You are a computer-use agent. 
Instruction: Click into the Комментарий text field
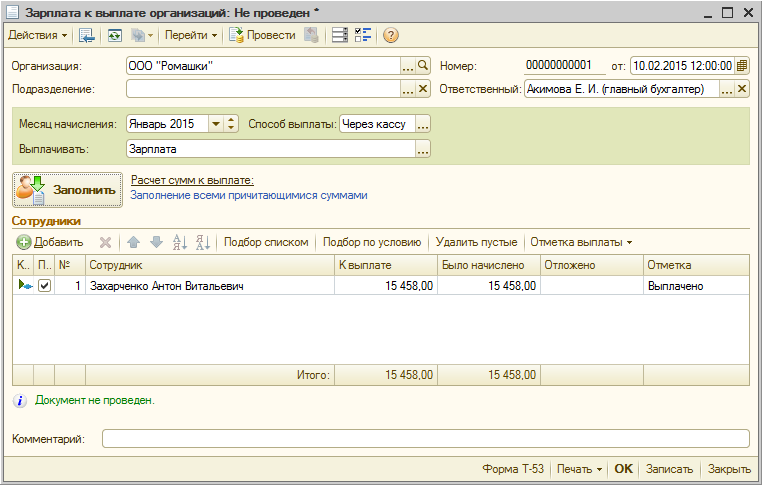425,438
